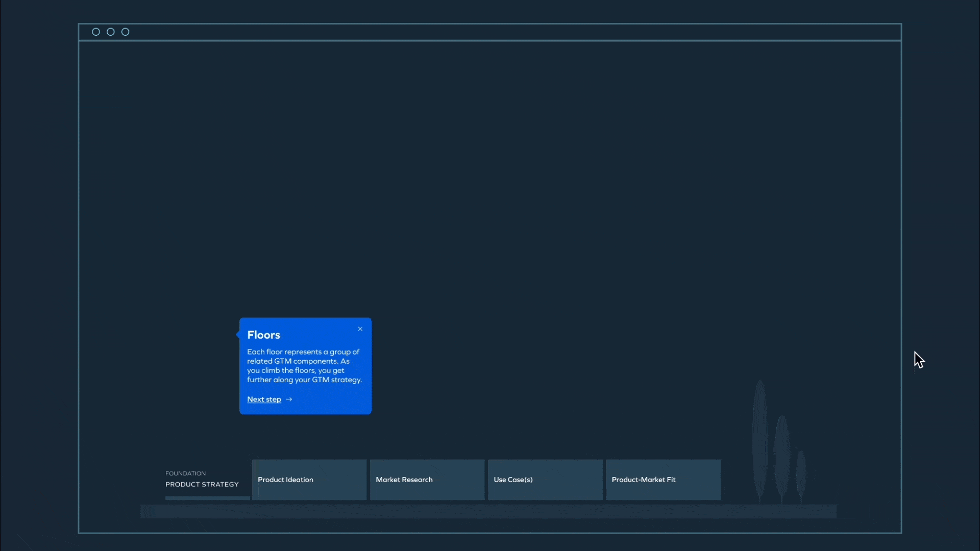
Task: Click the Floors tooltip heading
Action: 263,335
